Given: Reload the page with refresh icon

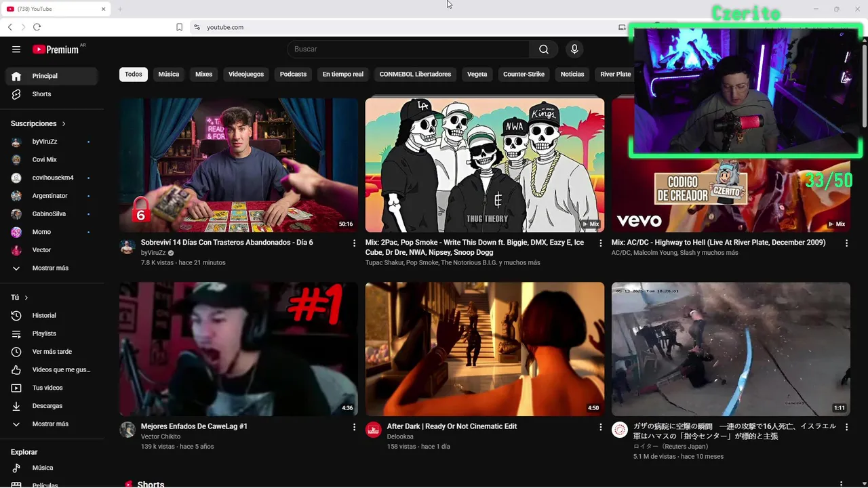Looking at the screenshot, I should [x=37, y=27].
